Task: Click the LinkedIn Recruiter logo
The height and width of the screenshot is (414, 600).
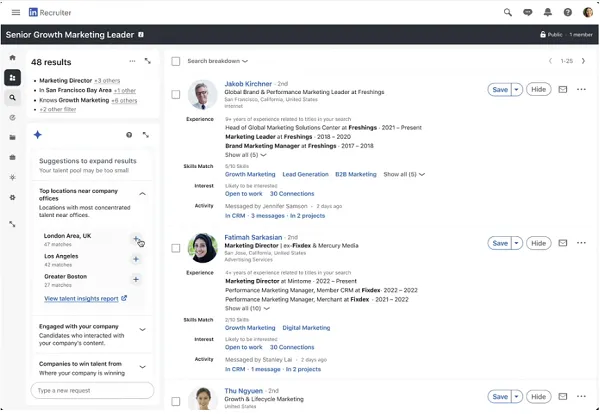Action: (50, 13)
